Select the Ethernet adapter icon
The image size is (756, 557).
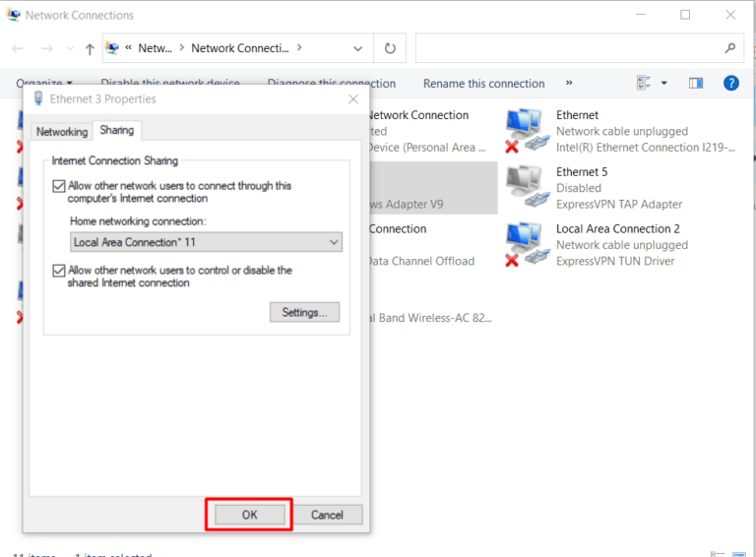pyautogui.click(x=527, y=130)
